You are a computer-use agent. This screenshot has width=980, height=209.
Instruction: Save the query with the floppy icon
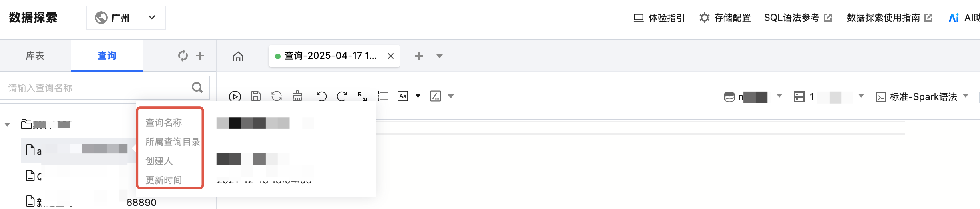coord(256,96)
